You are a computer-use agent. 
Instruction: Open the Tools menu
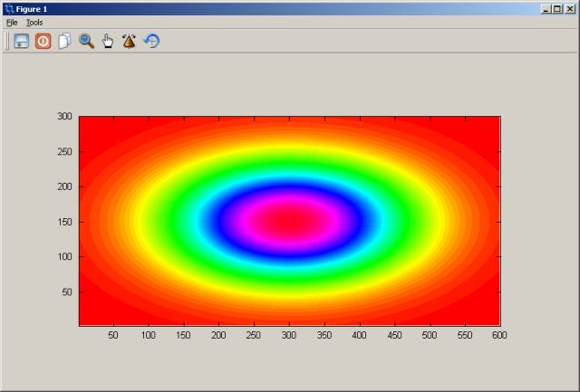click(x=34, y=23)
